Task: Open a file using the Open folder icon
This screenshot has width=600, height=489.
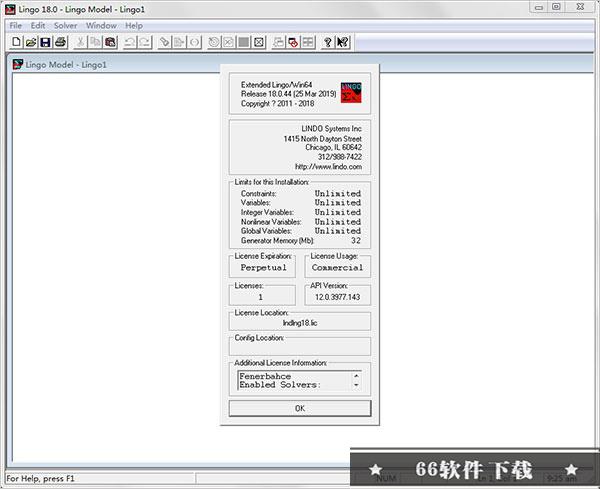Action: pyautogui.click(x=31, y=42)
